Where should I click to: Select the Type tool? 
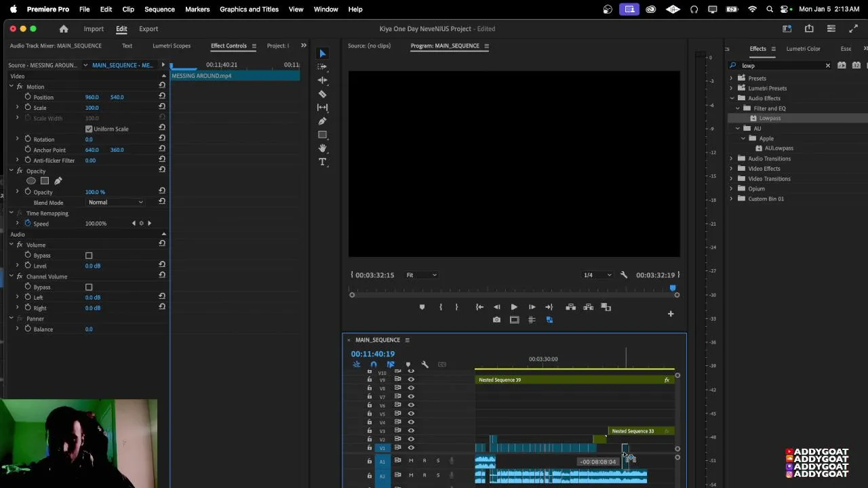tap(323, 161)
